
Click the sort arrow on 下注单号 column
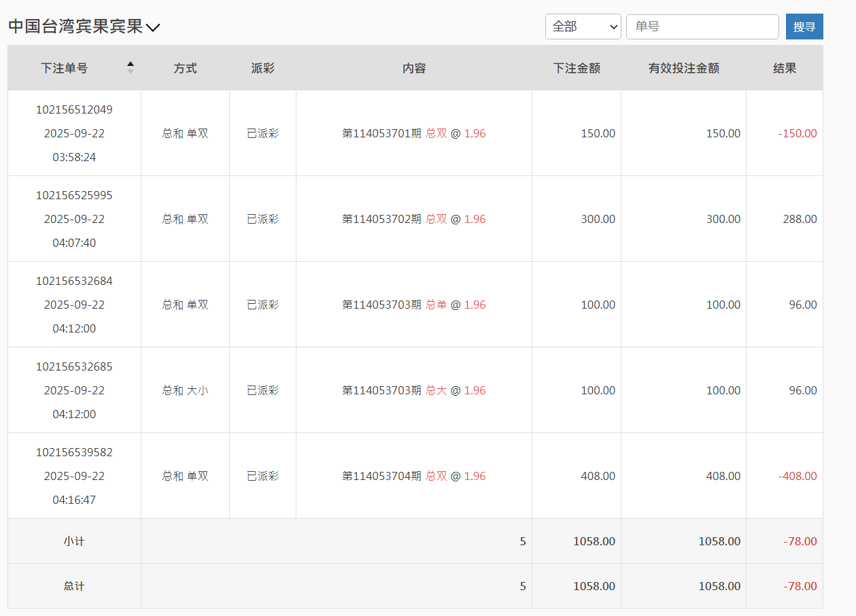point(130,67)
